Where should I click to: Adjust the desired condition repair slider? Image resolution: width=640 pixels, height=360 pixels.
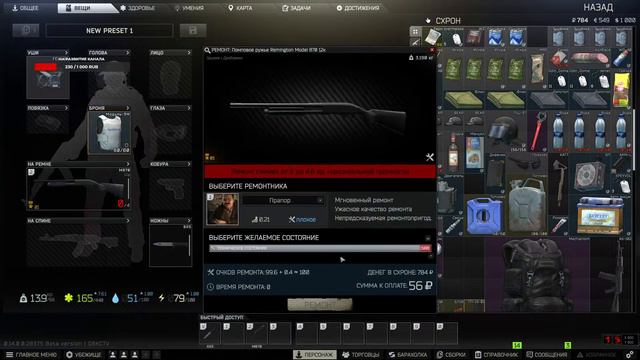point(320,248)
